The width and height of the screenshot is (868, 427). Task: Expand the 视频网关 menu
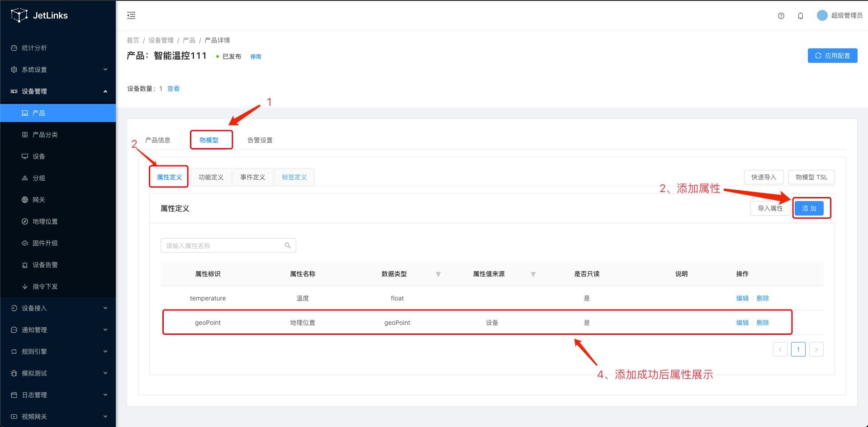point(58,417)
